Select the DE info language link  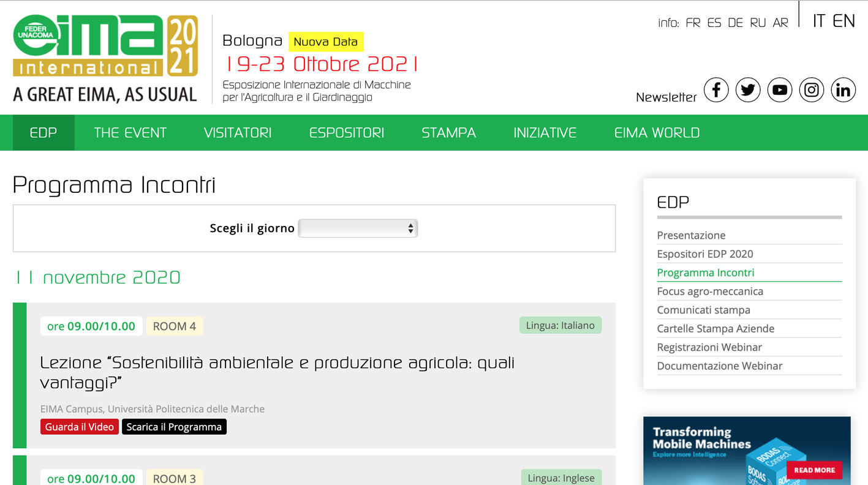click(x=735, y=23)
